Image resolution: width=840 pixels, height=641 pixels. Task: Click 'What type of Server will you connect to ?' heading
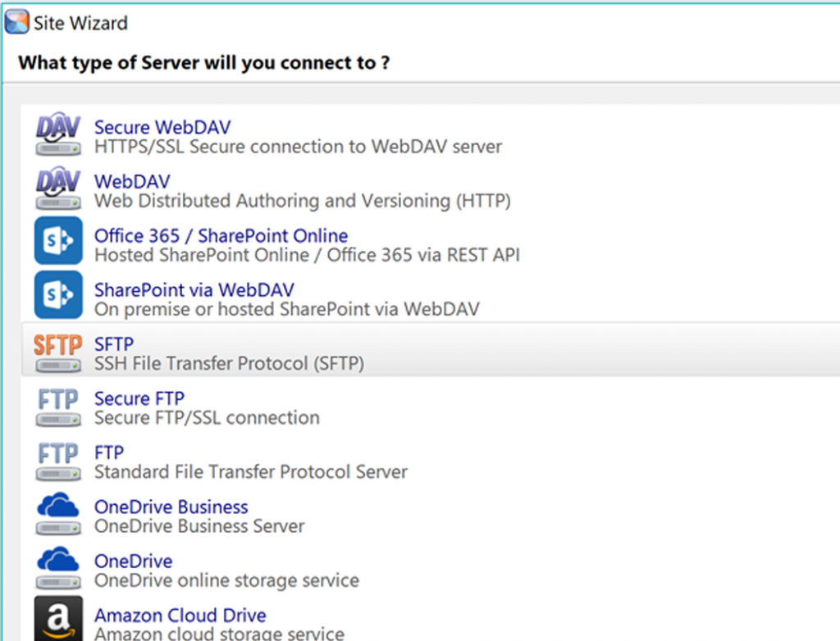click(x=203, y=62)
